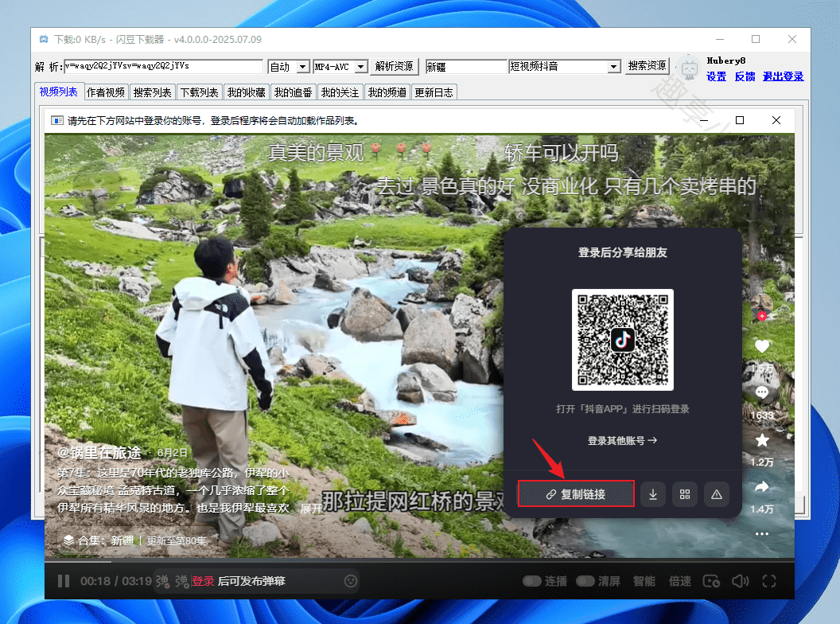Image resolution: width=840 pixels, height=624 pixels.
Task: Switch to 我的追番 tab
Action: tap(293, 92)
